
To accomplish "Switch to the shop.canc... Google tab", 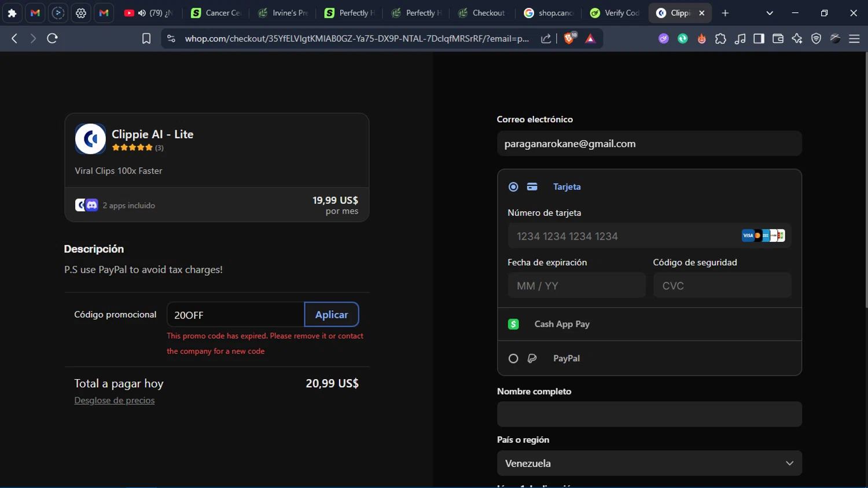I will (x=549, y=13).
